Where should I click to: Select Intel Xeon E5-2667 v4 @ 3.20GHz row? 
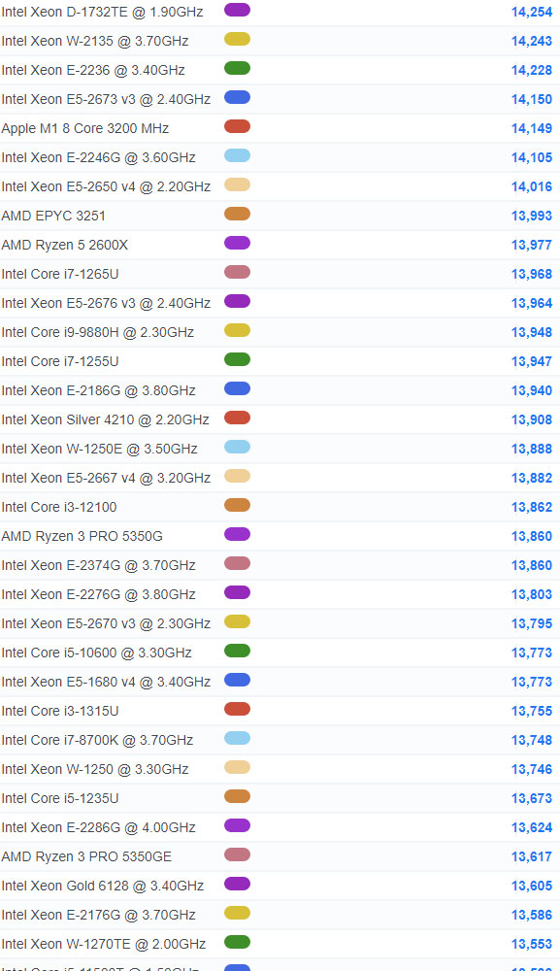pos(280,478)
